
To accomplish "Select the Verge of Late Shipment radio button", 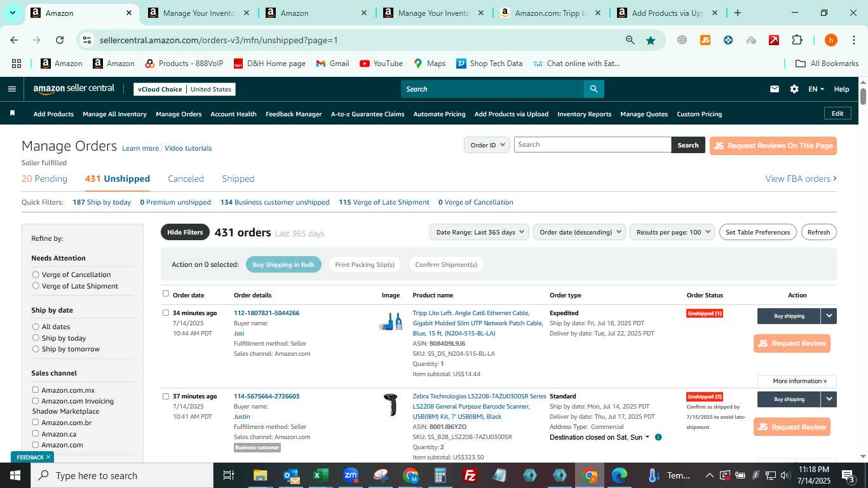I will 36,286.
